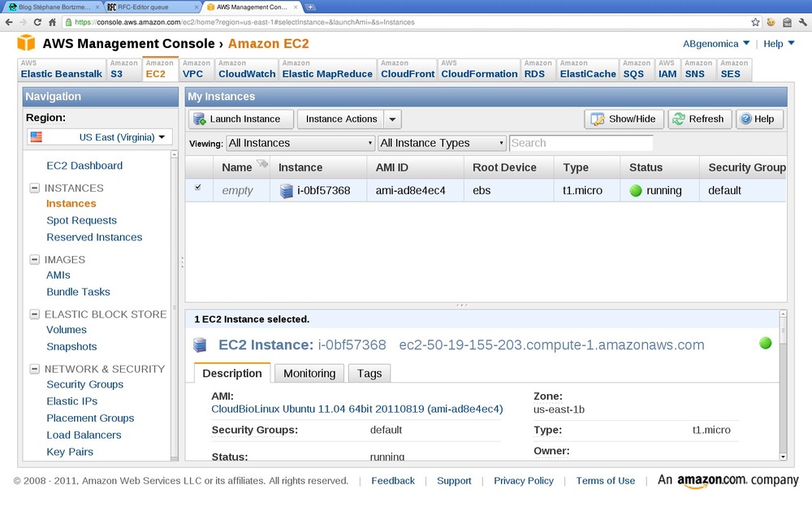Open the All Instances viewing dropdown
Image resolution: width=812 pixels, height=507 pixels.
click(x=300, y=143)
